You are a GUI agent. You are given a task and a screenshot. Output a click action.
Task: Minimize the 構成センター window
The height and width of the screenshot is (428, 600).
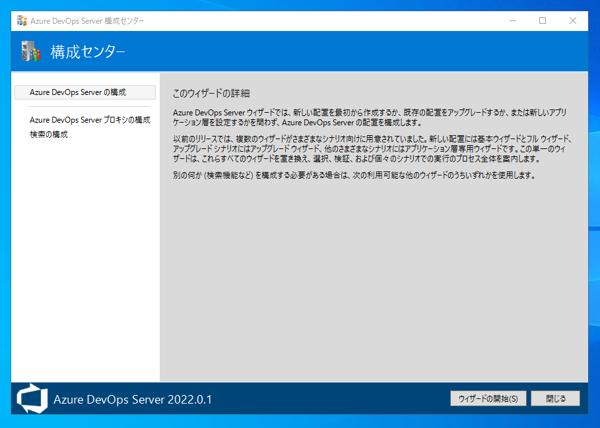[513, 21]
